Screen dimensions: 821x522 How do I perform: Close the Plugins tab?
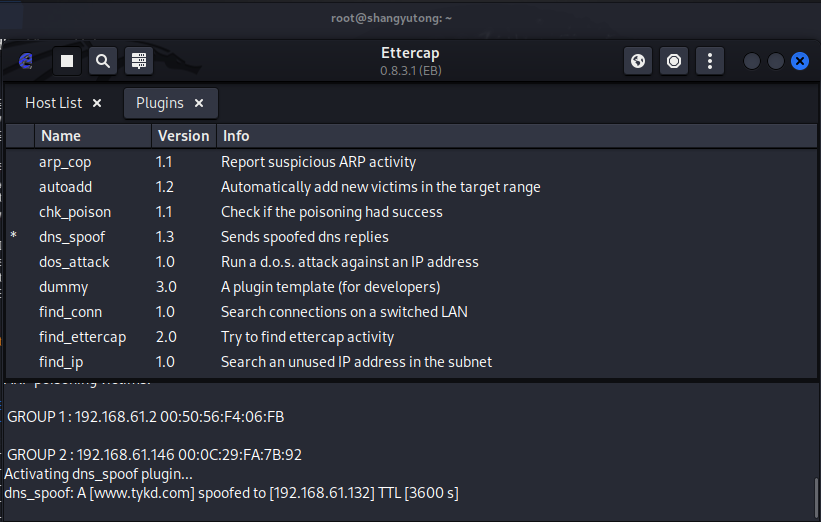[199, 103]
